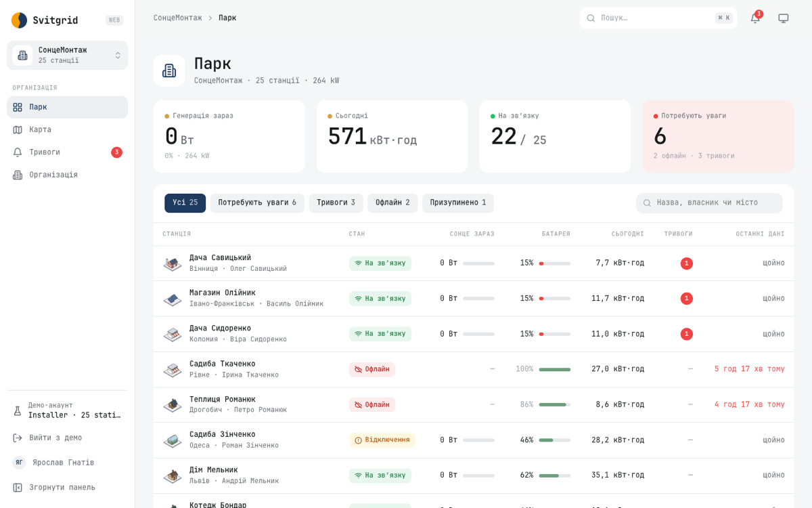
Task: Click the Магазин Олійник station name
Action: pyautogui.click(x=223, y=293)
